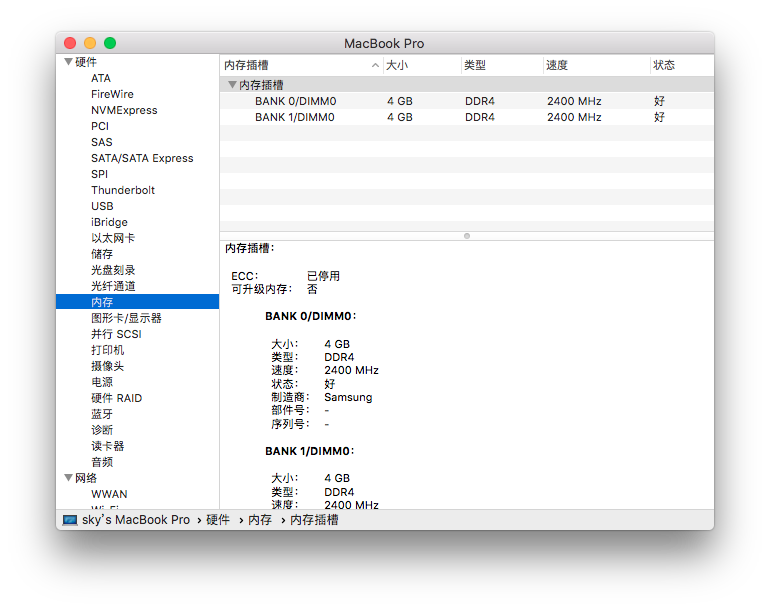
Task: Select WWAN under network
Action: click(x=109, y=494)
